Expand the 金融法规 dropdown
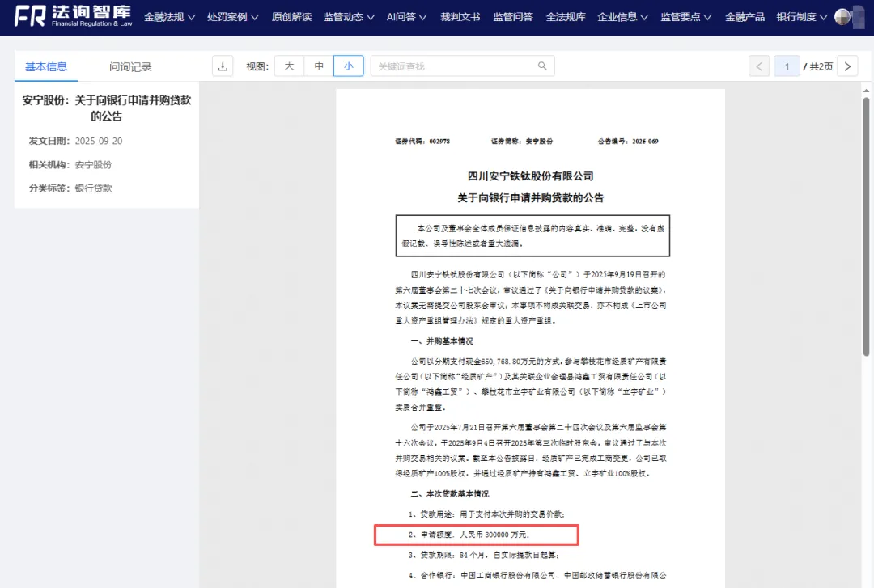 (x=168, y=16)
